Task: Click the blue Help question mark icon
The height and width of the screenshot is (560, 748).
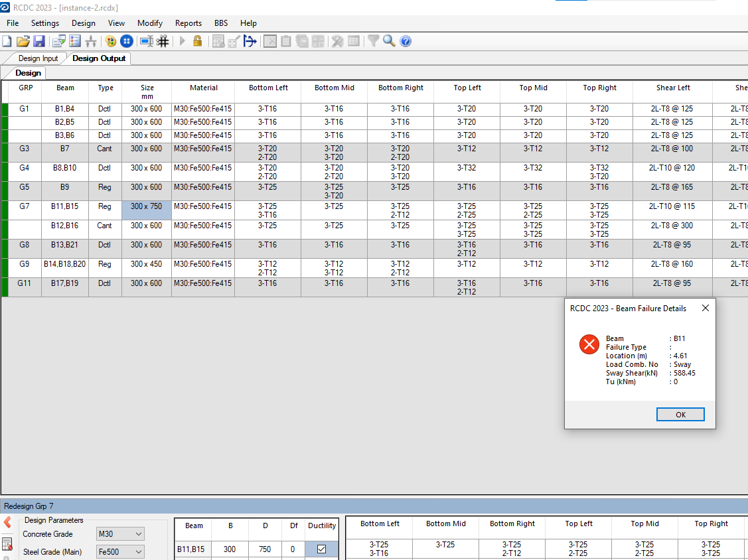Action: (406, 41)
